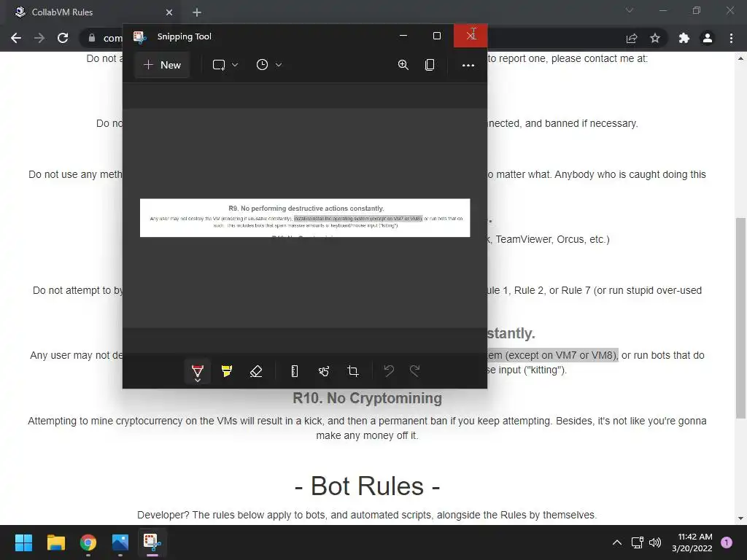Maximize the Snipping Tool window
Viewport: 747px width, 560px height.
437,36
